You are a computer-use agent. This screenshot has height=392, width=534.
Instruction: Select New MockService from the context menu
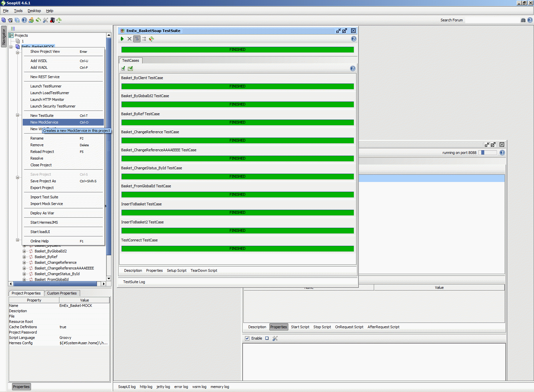click(63, 122)
